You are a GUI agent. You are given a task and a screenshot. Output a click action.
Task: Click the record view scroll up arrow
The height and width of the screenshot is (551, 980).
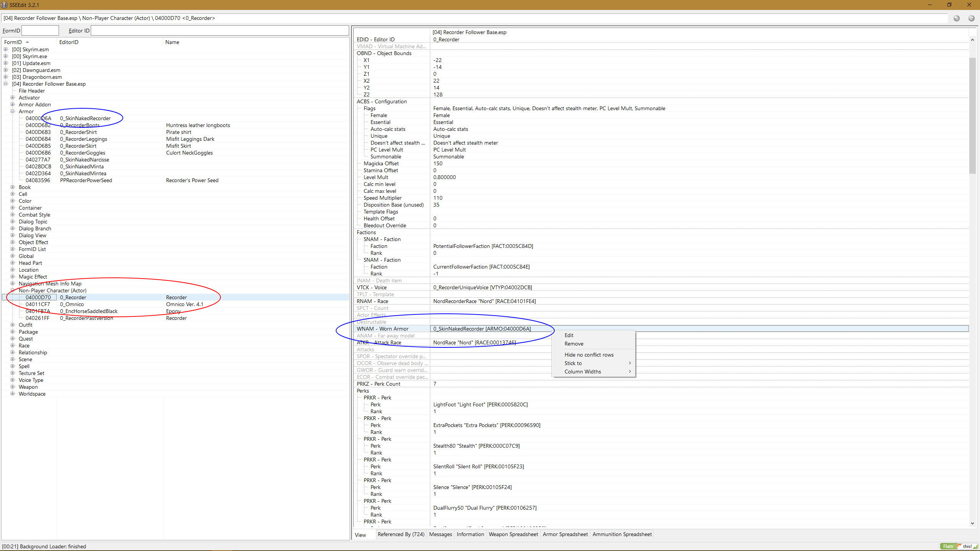972,40
